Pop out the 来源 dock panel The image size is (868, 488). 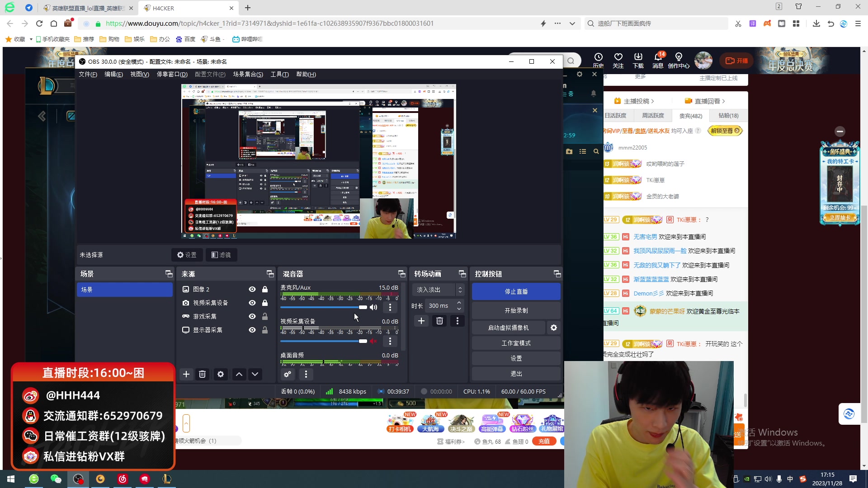click(x=270, y=274)
